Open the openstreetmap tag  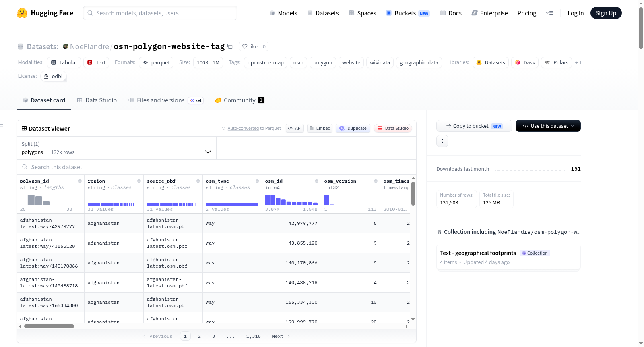tap(266, 62)
